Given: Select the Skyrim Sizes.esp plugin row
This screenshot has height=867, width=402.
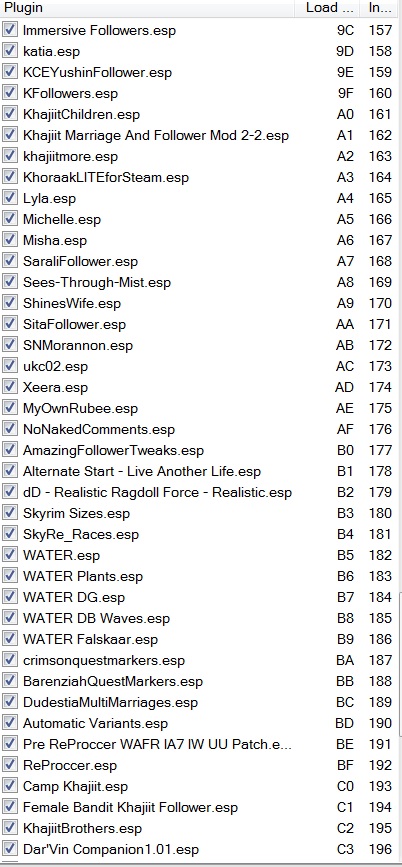Looking at the screenshot, I should pos(199,514).
